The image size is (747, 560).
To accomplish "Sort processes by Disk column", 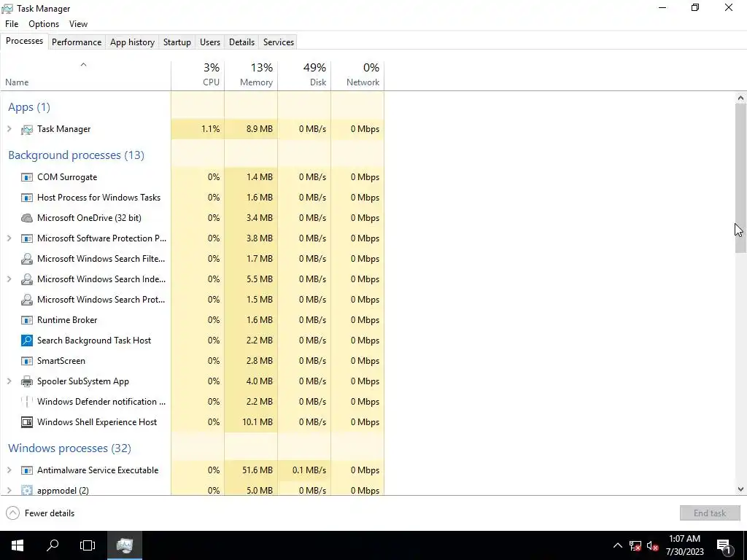I will pyautogui.click(x=304, y=75).
